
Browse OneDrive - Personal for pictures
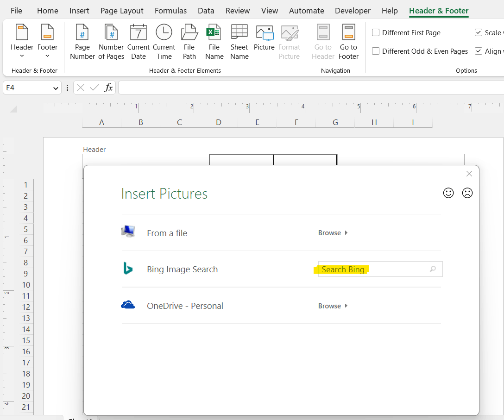click(x=333, y=306)
